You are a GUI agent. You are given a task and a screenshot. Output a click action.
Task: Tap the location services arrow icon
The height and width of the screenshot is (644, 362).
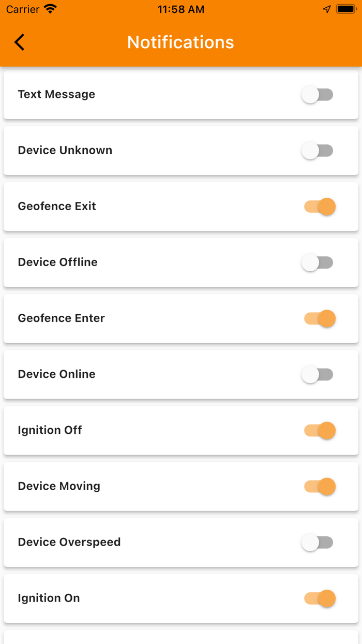pos(326,9)
